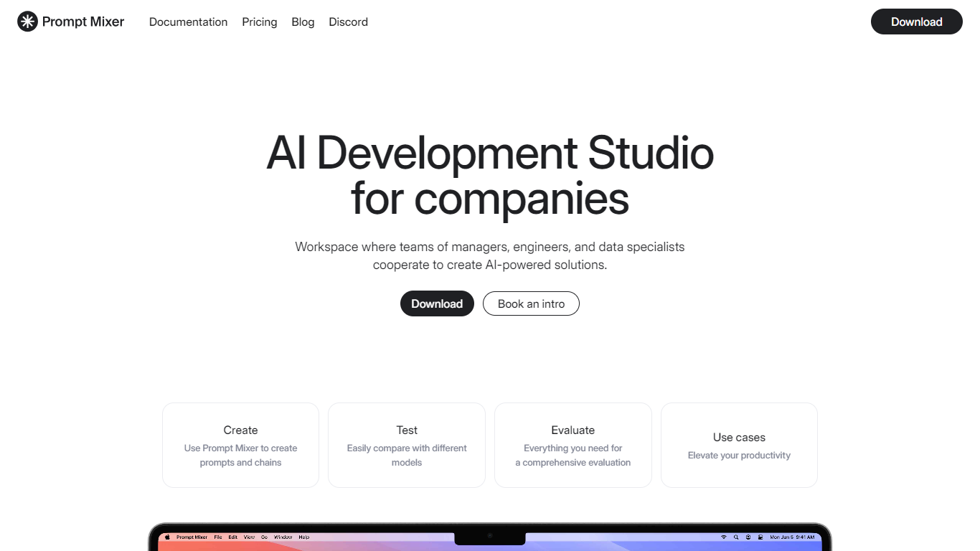Go to the Pricing page
The width and height of the screenshot is (980, 551).
260,22
